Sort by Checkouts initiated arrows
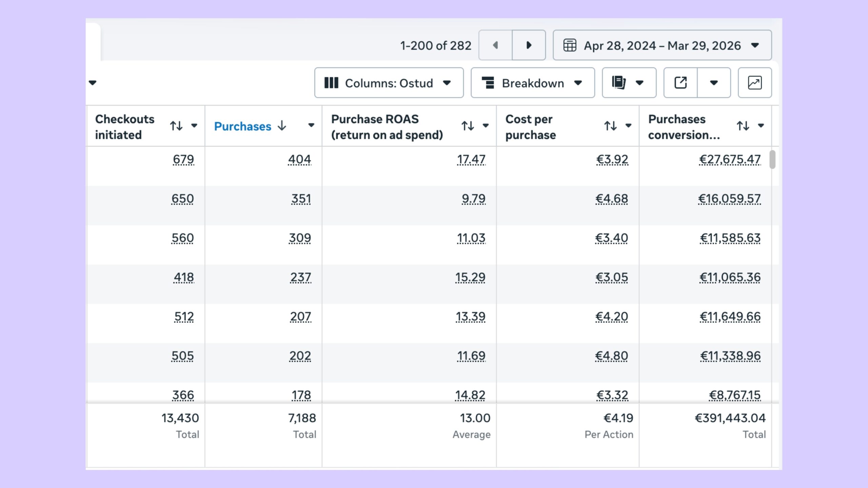 click(x=176, y=126)
